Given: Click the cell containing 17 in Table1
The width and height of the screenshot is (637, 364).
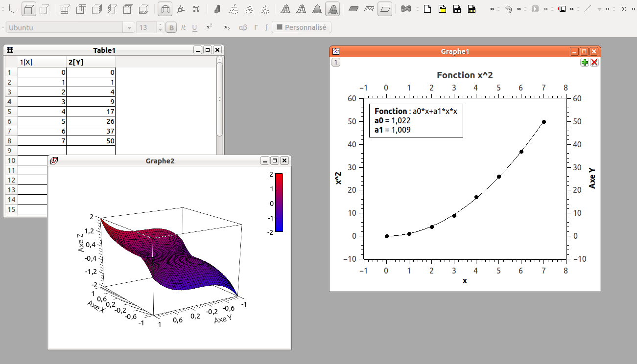Looking at the screenshot, I should coord(91,112).
